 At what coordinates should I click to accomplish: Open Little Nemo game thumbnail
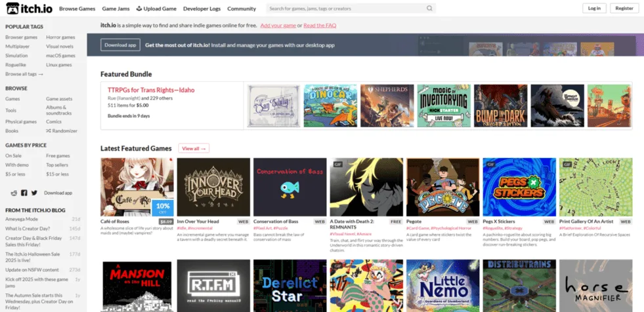click(442, 286)
